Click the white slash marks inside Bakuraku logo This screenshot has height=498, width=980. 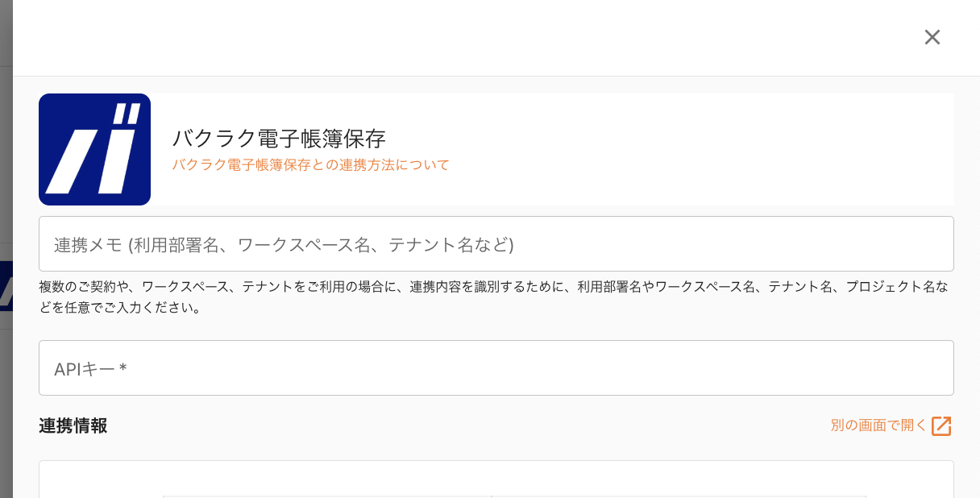coord(94,151)
